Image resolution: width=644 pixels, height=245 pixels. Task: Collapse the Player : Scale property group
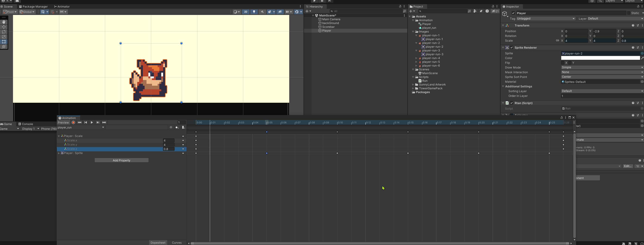59,136
